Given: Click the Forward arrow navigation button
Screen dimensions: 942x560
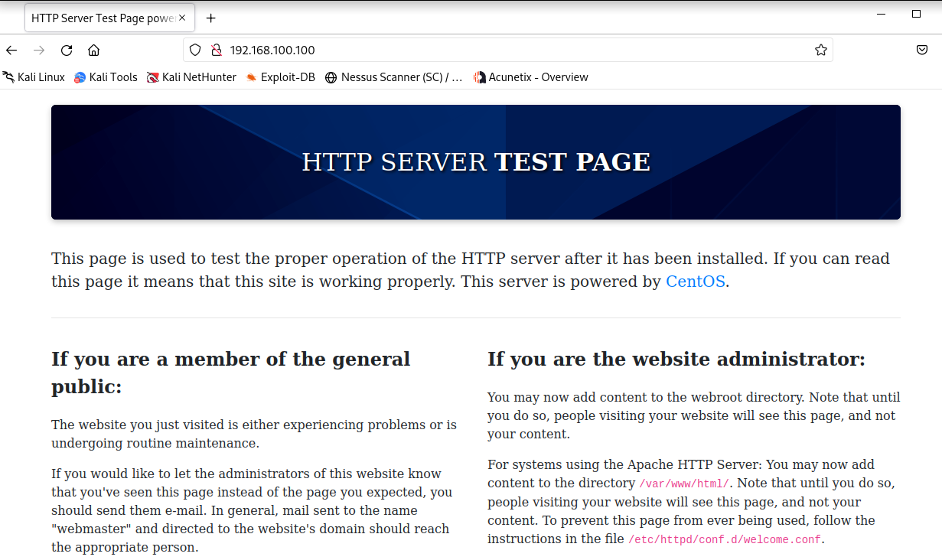Looking at the screenshot, I should tap(39, 50).
